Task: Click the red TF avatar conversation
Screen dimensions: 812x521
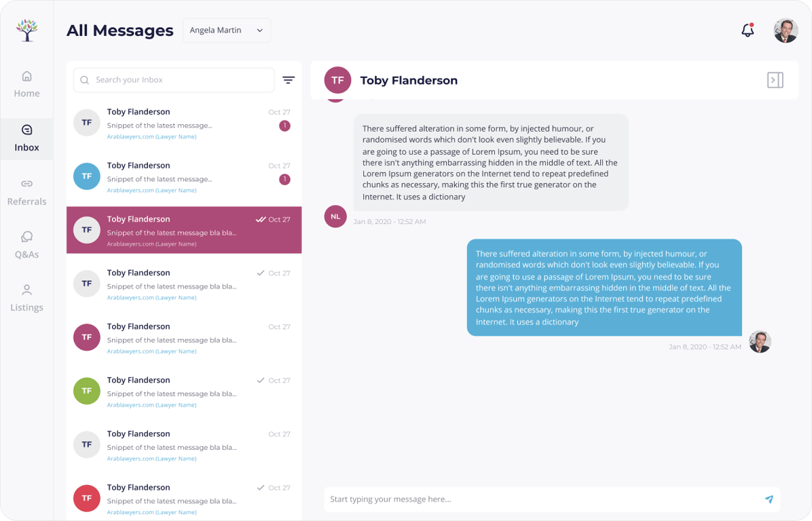Action: (x=184, y=498)
